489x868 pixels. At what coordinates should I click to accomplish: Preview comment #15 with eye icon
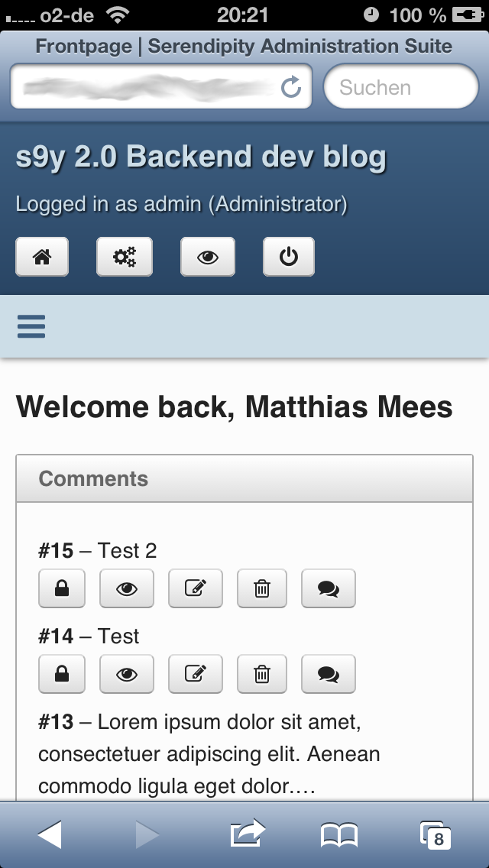coord(126,588)
